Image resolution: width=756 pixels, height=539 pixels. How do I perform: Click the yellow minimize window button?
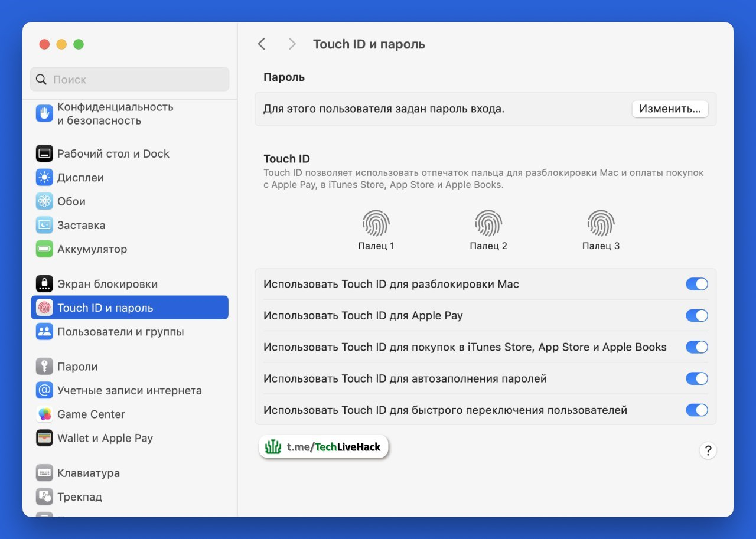click(61, 44)
